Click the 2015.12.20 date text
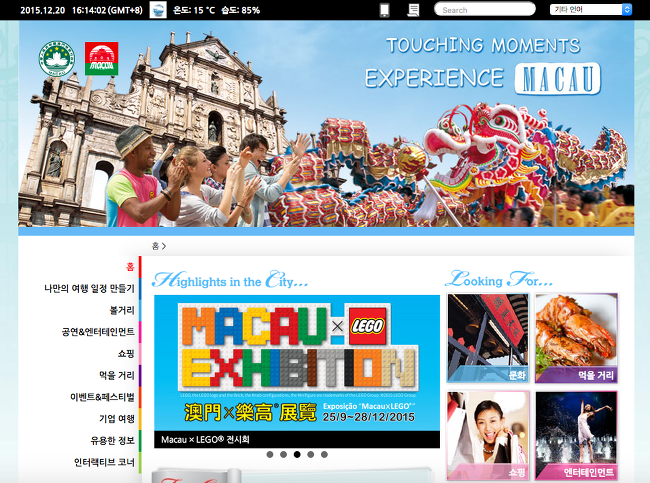 tap(43, 10)
